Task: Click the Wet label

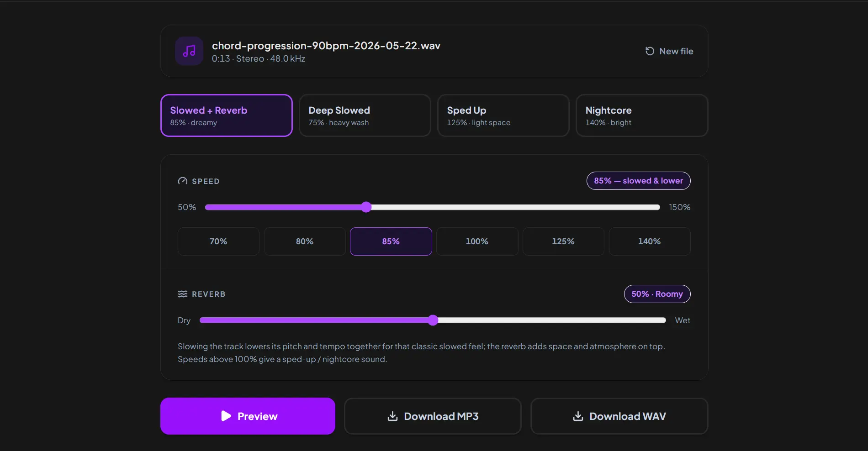Action: tap(683, 320)
